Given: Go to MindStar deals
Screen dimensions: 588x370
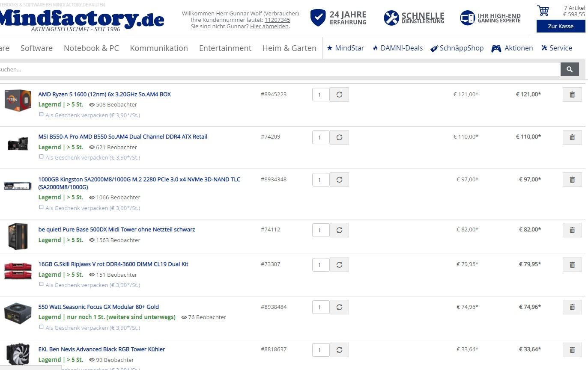Looking at the screenshot, I should pyautogui.click(x=345, y=48).
